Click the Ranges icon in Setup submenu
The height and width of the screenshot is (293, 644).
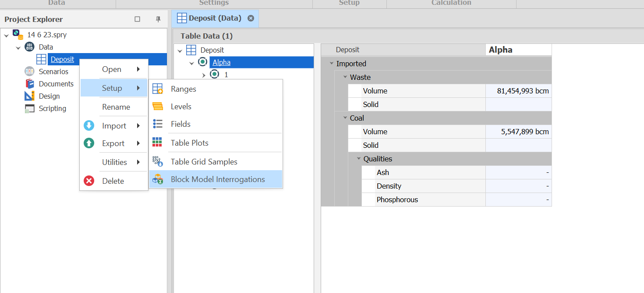tap(158, 89)
